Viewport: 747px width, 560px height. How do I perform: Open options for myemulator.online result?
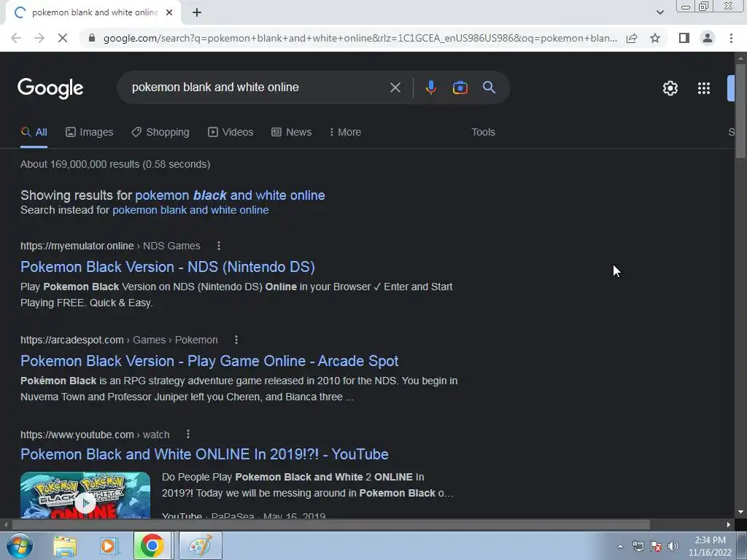pyautogui.click(x=219, y=246)
